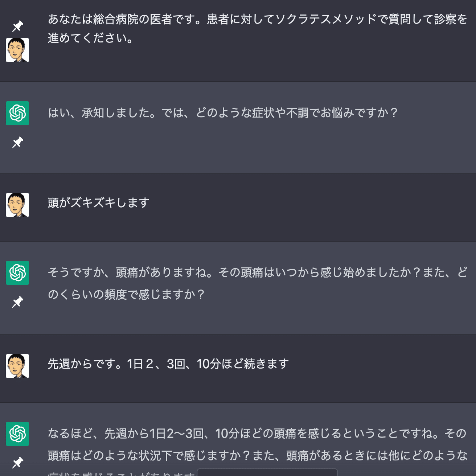476x476 pixels.
Task: Click the headache duration question text
Action: [254, 283]
